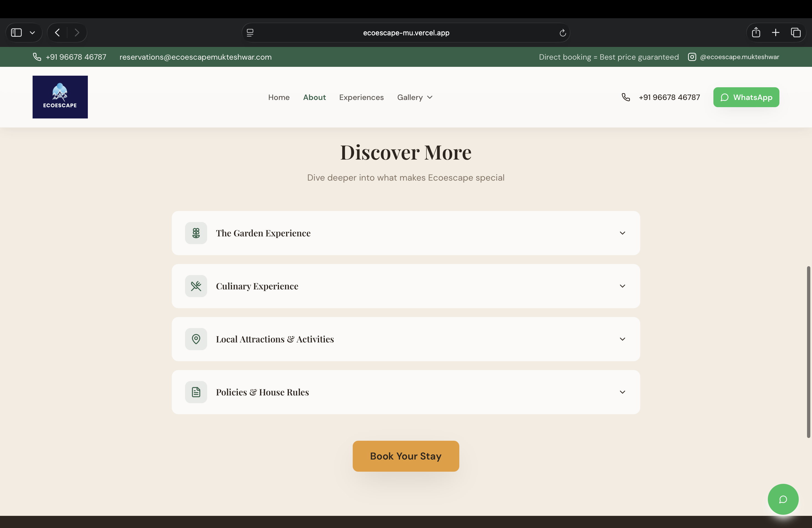Navigate to Home

(279, 97)
